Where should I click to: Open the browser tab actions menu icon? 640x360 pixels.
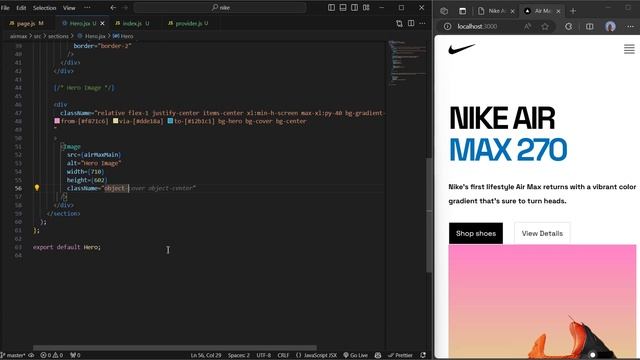point(462,11)
